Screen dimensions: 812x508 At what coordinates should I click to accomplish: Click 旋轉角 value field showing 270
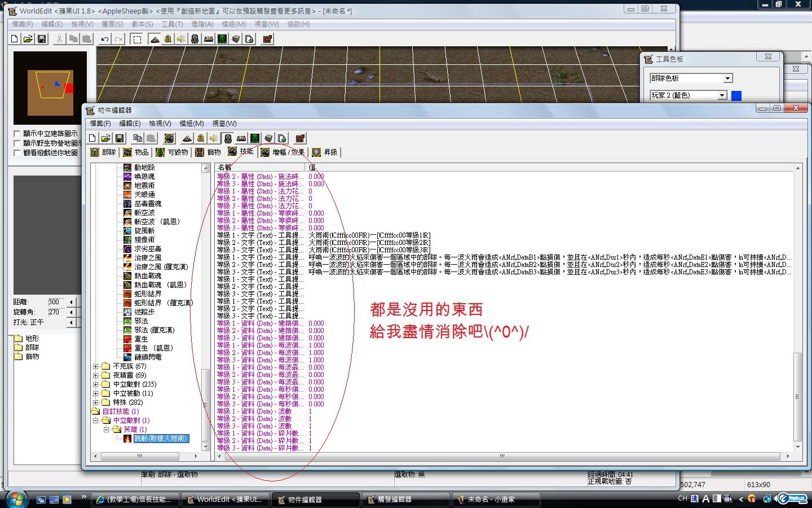coord(56,312)
